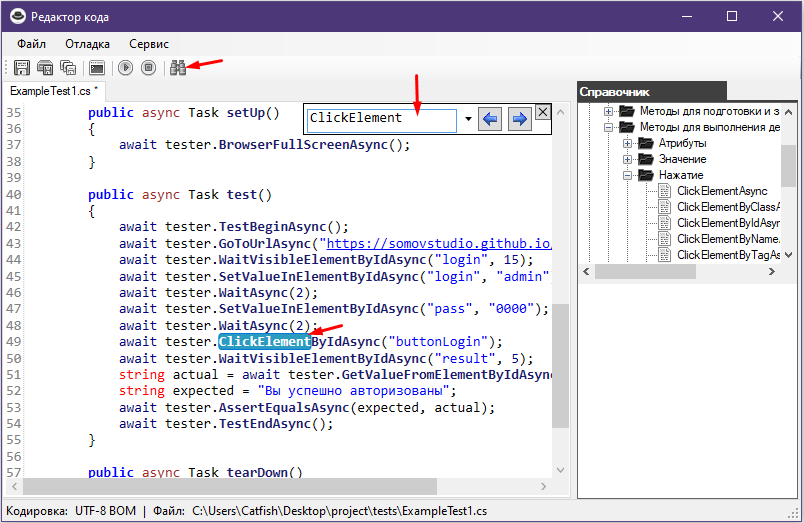Click the Save As toolbar icon
This screenshot has height=523, width=804.
tap(45, 68)
